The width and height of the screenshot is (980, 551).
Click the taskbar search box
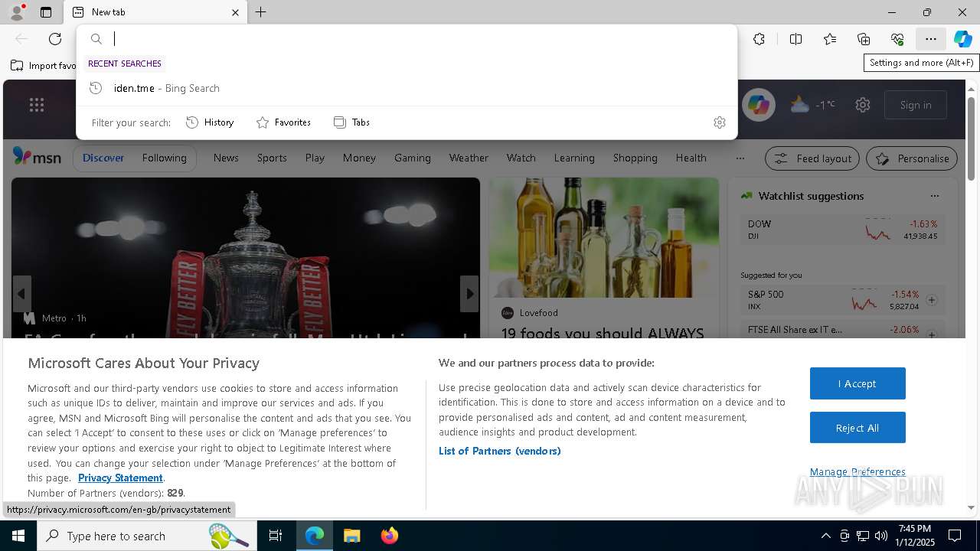point(147,536)
